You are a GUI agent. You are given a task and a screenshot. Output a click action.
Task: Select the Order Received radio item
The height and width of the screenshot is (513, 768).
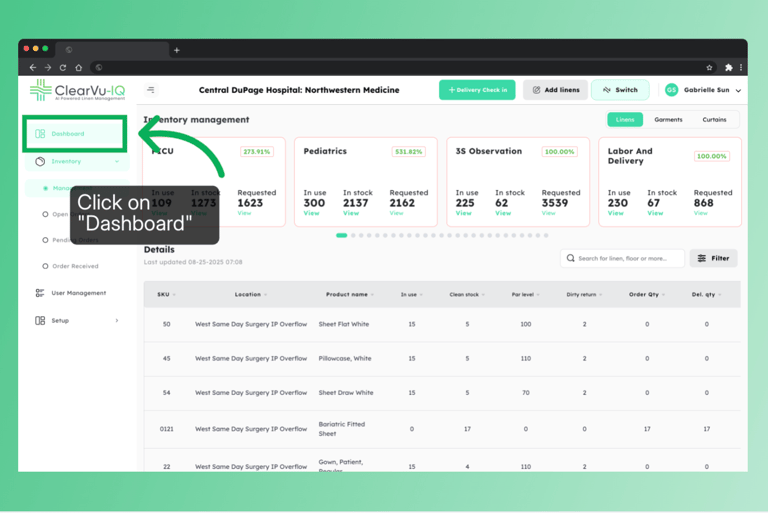[71, 266]
